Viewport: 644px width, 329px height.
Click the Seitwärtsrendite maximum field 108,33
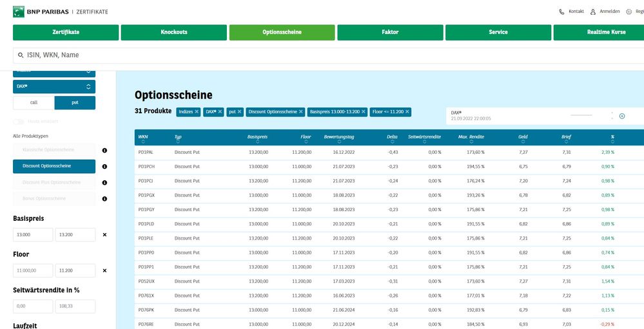[x=75, y=306]
